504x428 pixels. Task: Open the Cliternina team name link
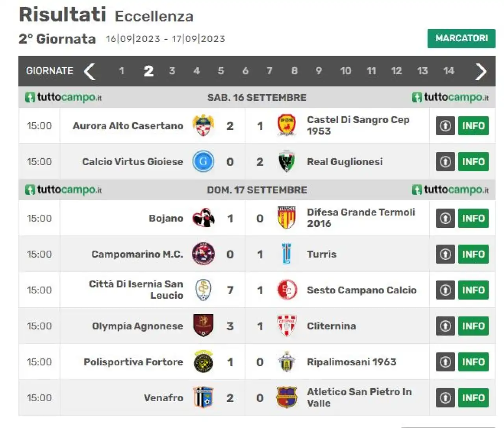click(x=331, y=326)
